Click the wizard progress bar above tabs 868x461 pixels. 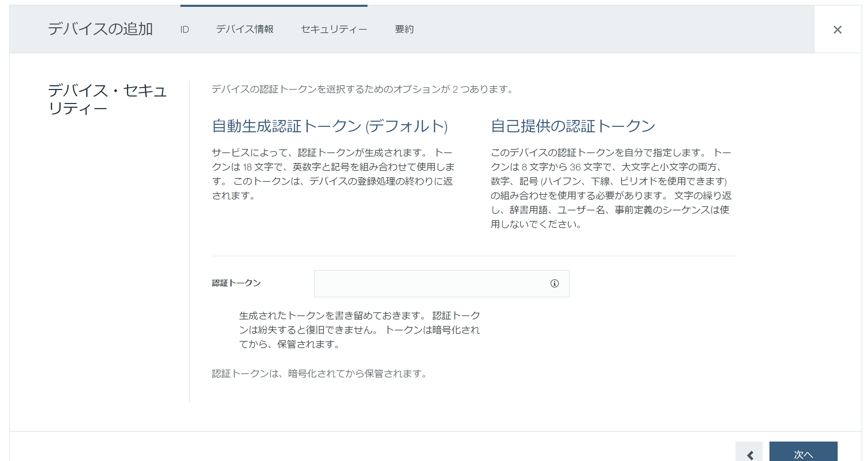pos(273,6)
